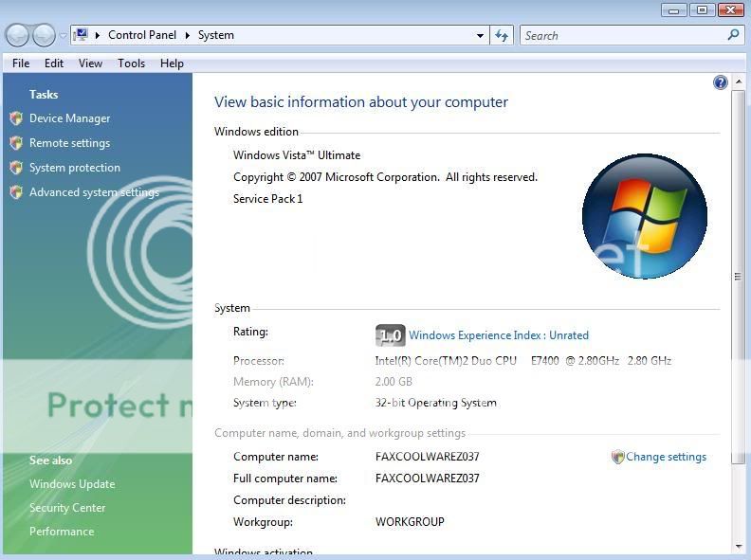The width and height of the screenshot is (751, 560).
Task: Click the Refresh button next to address bar
Action: (502, 35)
